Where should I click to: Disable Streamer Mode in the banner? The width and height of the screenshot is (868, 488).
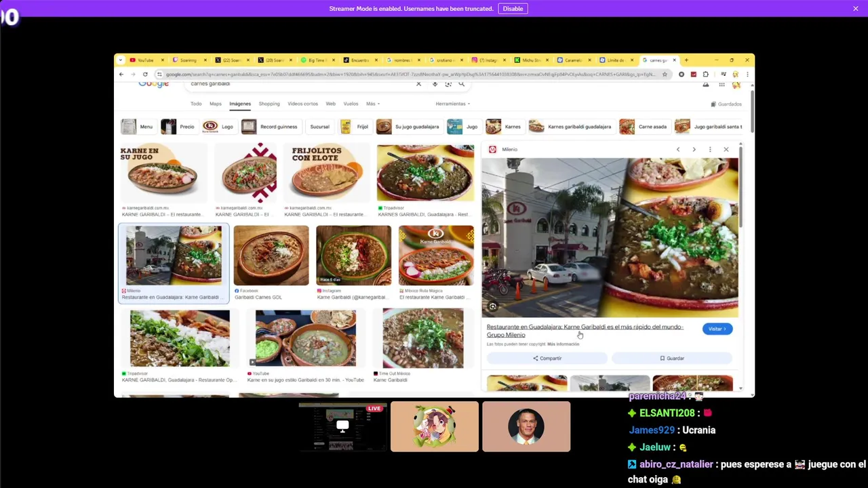click(513, 9)
